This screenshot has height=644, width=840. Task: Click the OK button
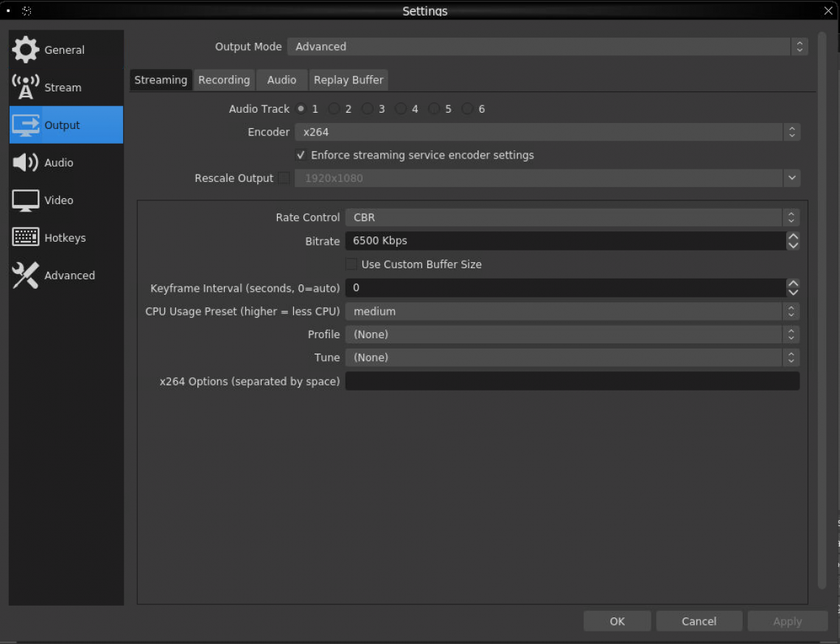(617, 620)
